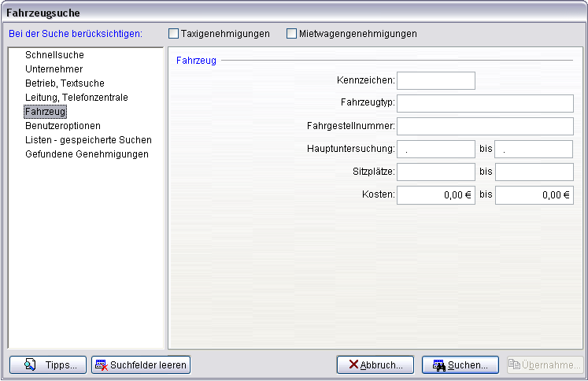Image resolution: width=588 pixels, height=381 pixels.
Task: Show Gefundene Genehmigungen results
Action: (x=87, y=154)
